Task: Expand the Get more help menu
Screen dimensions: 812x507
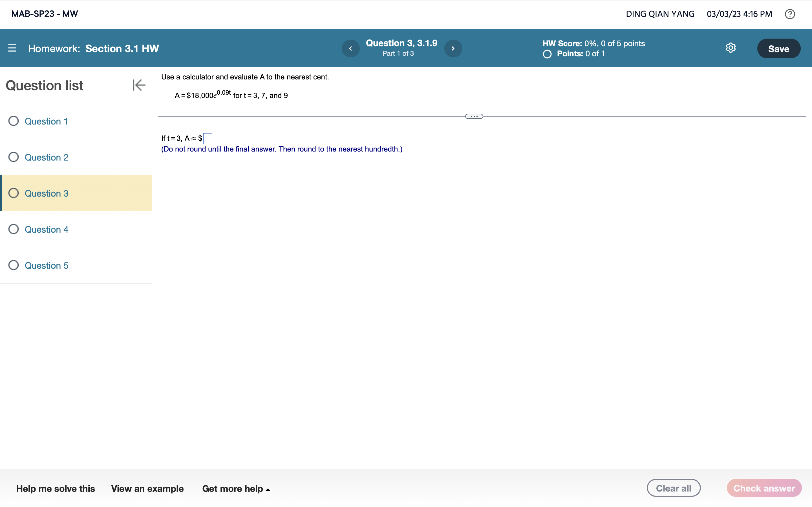Action: (x=236, y=489)
